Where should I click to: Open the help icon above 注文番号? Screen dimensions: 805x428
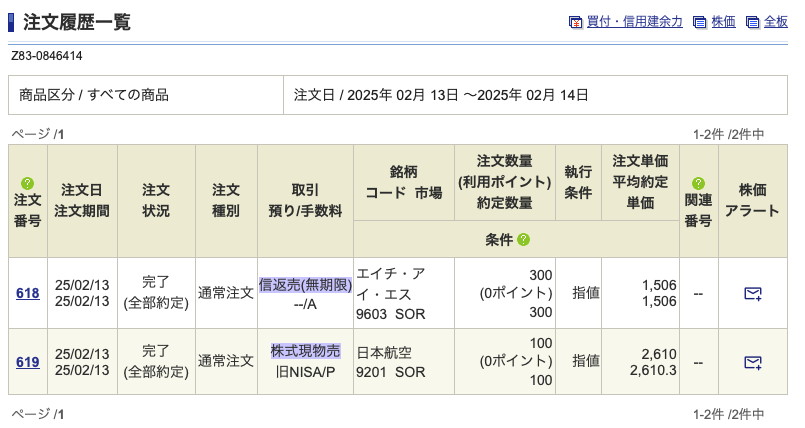tap(27, 183)
